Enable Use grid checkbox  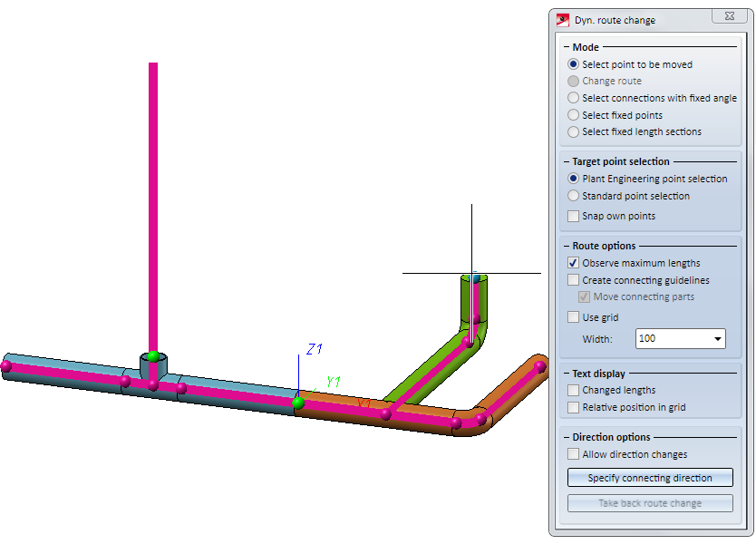point(573,317)
